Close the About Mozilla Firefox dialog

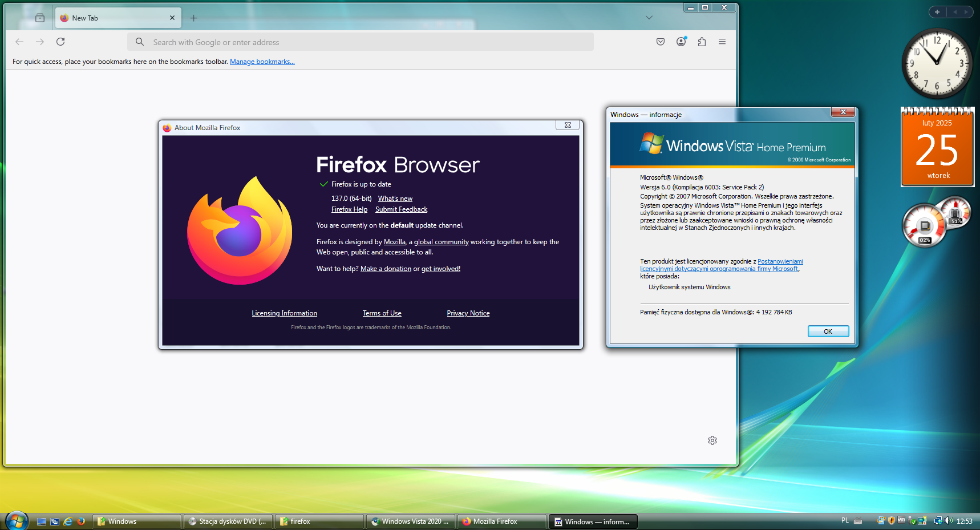568,125
